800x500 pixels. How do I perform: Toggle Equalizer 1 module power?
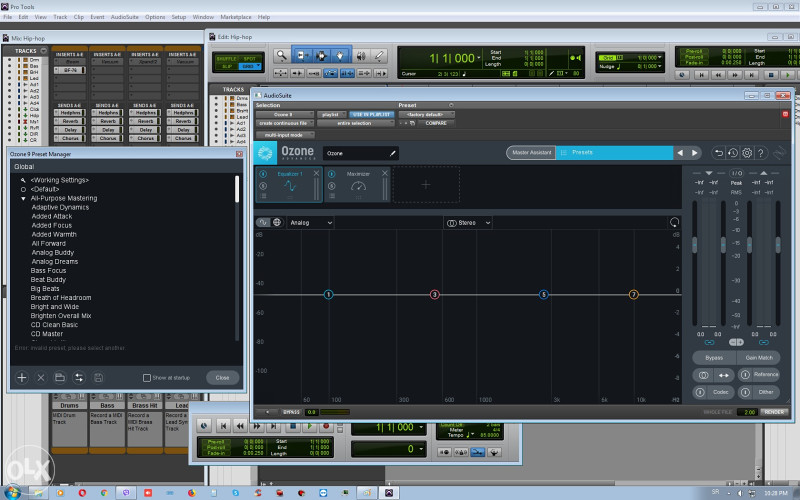263,174
